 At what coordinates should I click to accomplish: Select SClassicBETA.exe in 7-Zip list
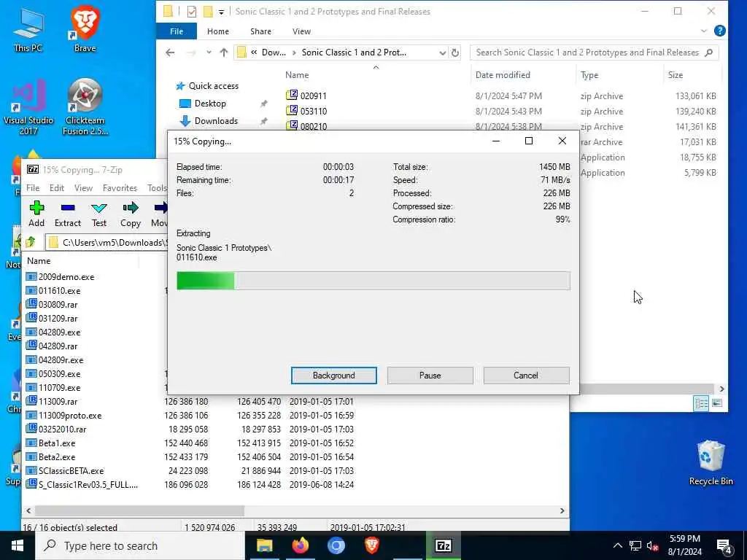[71, 470]
